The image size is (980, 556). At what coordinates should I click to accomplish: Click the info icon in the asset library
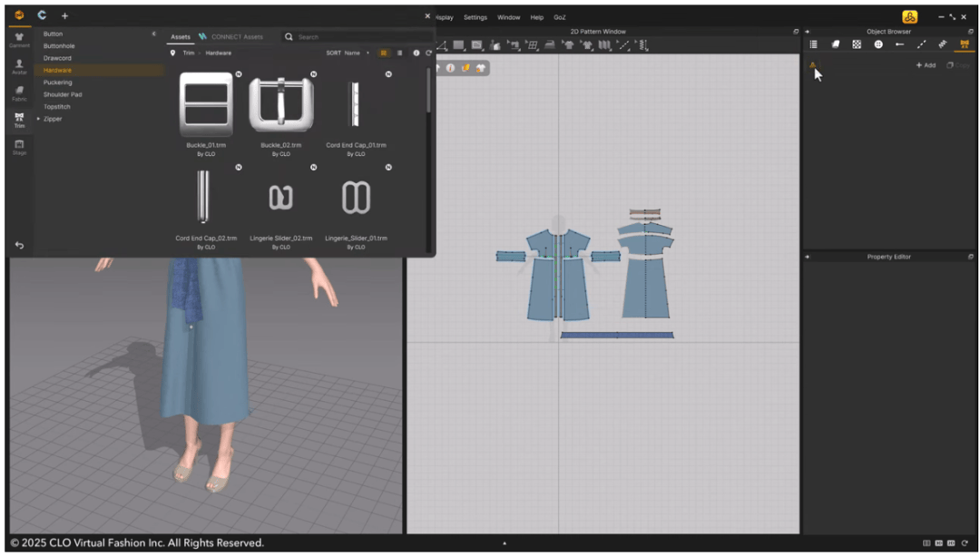416,53
